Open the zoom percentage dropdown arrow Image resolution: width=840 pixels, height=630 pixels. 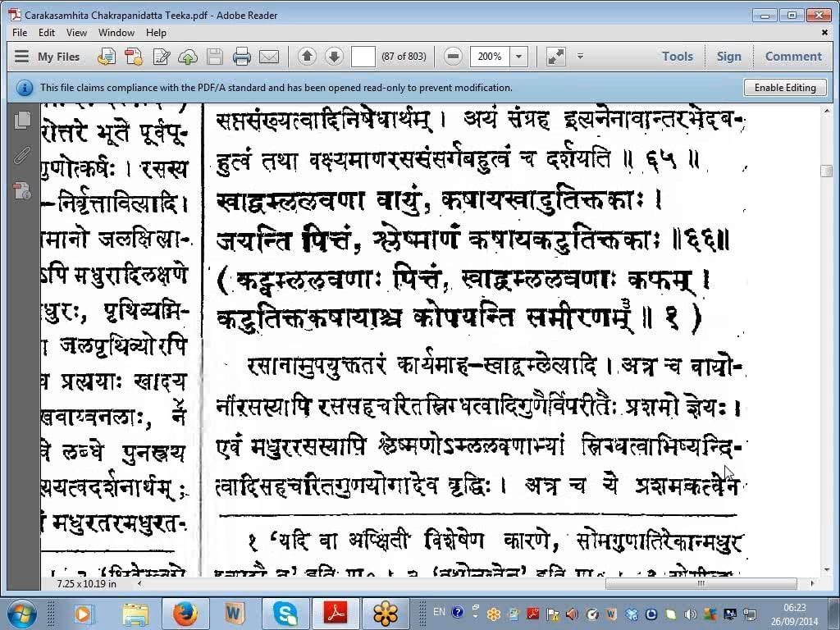(x=518, y=57)
